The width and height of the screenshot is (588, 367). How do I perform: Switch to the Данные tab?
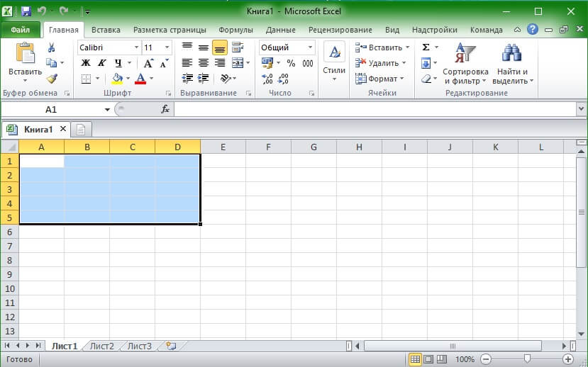(x=280, y=30)
